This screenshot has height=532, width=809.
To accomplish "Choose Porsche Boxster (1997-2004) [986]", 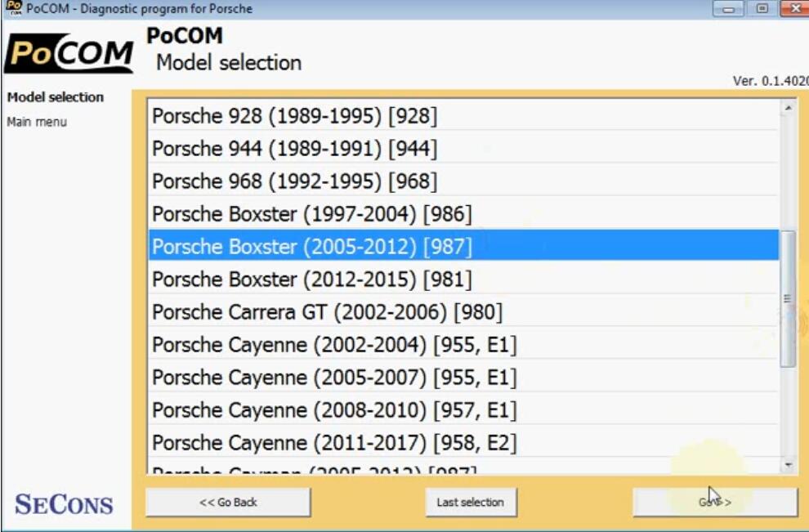I will 463,213.
